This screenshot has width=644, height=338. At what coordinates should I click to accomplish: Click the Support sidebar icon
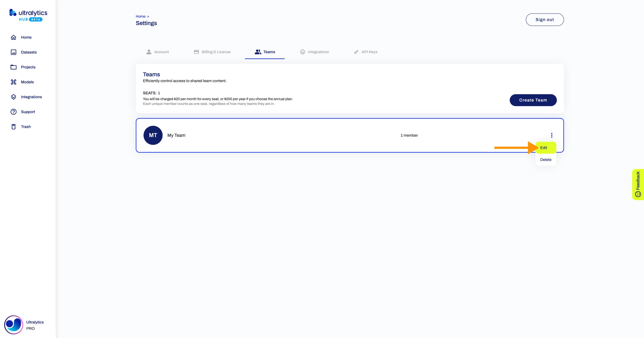coord(13,112)
